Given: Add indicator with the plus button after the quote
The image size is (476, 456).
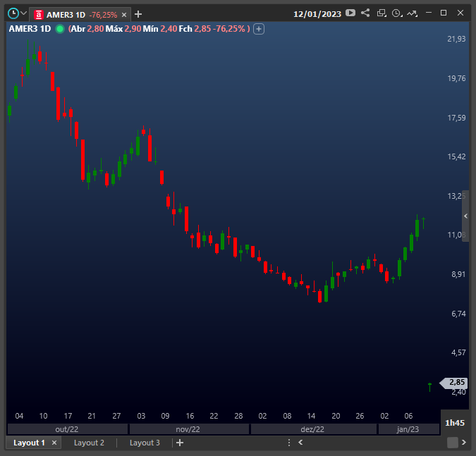Looking at the screenshot, I should (x=259, y=29).
